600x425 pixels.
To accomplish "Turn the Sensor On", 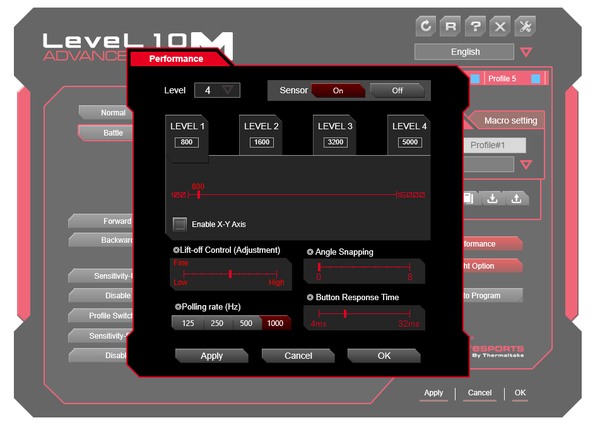I will [x=338, y=91].
